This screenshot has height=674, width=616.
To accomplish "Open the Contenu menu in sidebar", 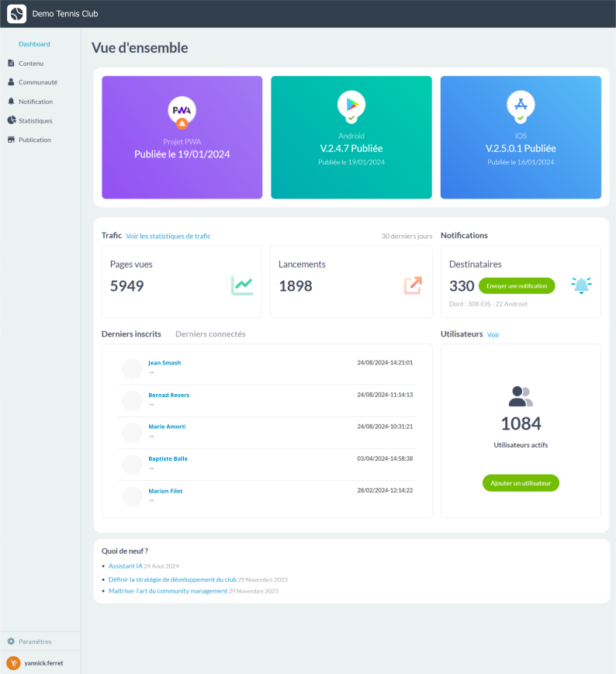I will click(31, 63).
